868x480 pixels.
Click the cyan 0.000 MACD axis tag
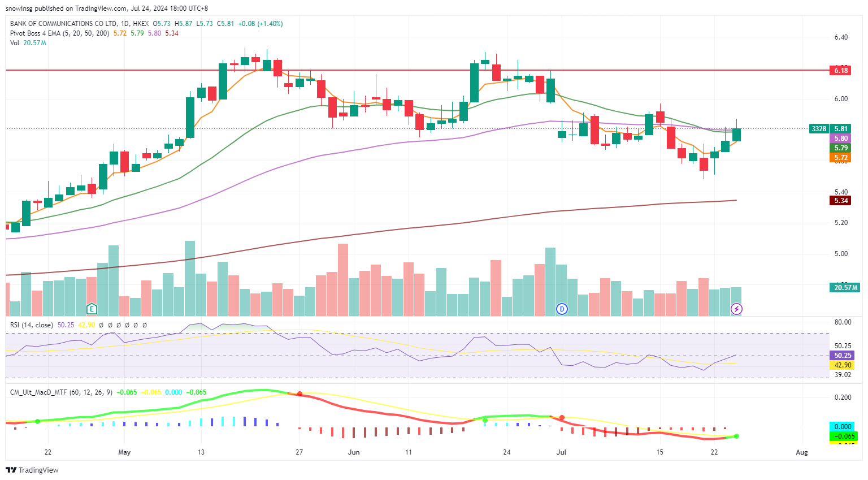point(843,427)
